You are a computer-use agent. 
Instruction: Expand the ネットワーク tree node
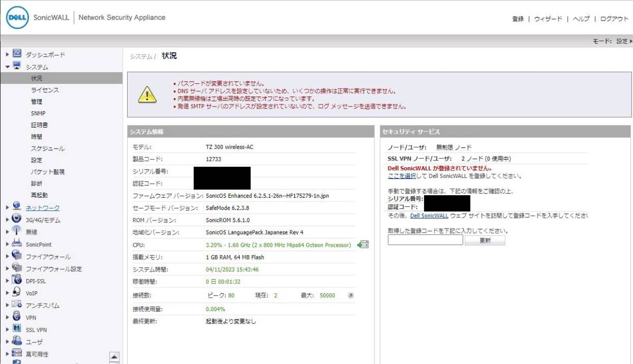pyautogui.click(x=7, y=207)
